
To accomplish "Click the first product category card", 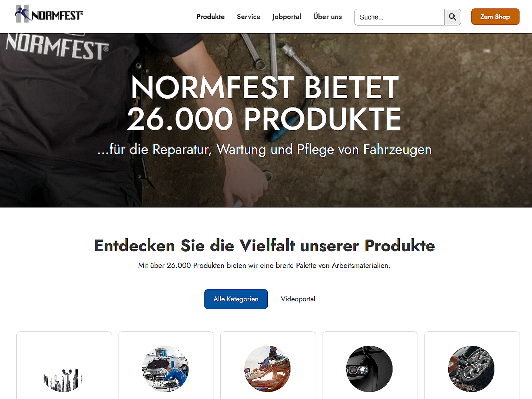I will 64,365.
